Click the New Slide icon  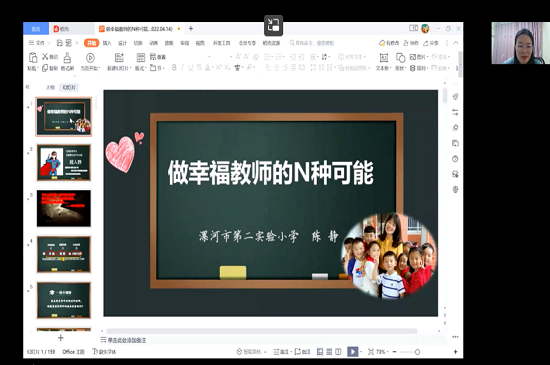119,58
